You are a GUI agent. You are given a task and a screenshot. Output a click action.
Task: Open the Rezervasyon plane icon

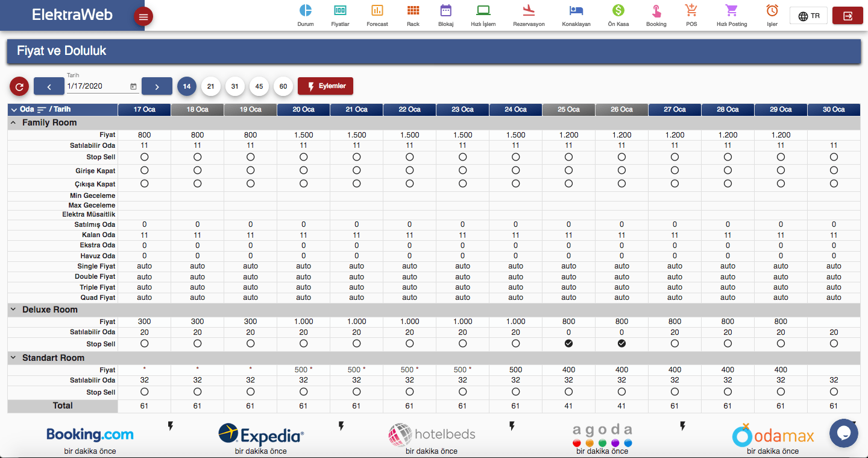[x=529, y=10]
